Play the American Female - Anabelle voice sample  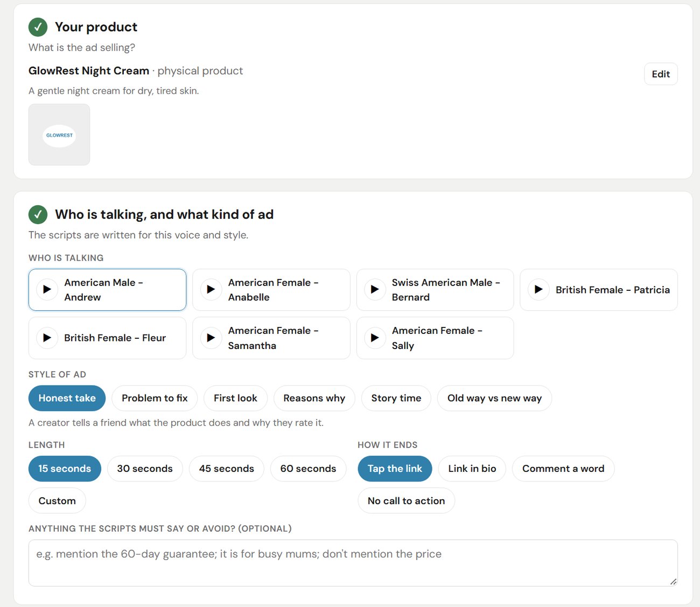211,290
